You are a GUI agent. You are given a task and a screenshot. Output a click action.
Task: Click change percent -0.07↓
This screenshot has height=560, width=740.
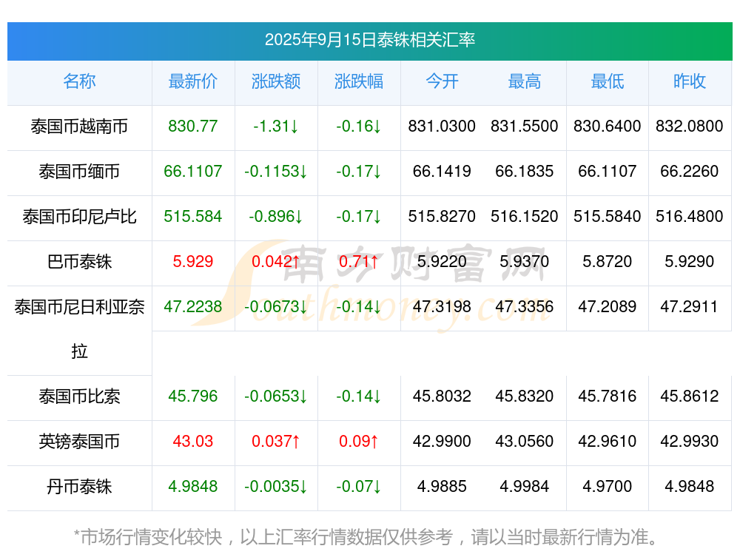pos(359,487)
